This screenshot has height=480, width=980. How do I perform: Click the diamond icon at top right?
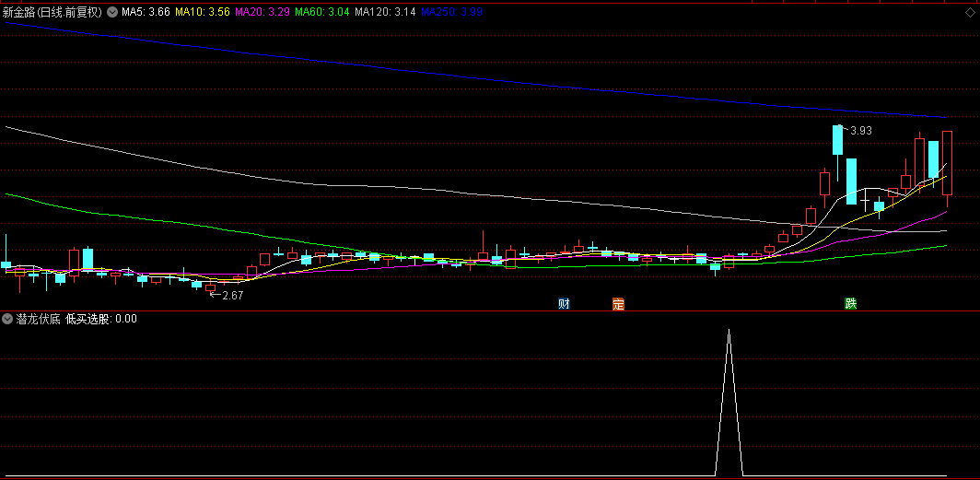point(969,12)
